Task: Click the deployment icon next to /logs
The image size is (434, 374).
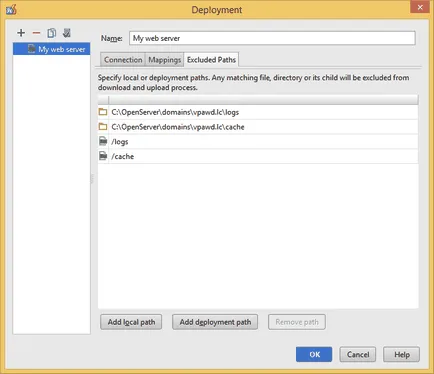Action: [x=103, y=141]
